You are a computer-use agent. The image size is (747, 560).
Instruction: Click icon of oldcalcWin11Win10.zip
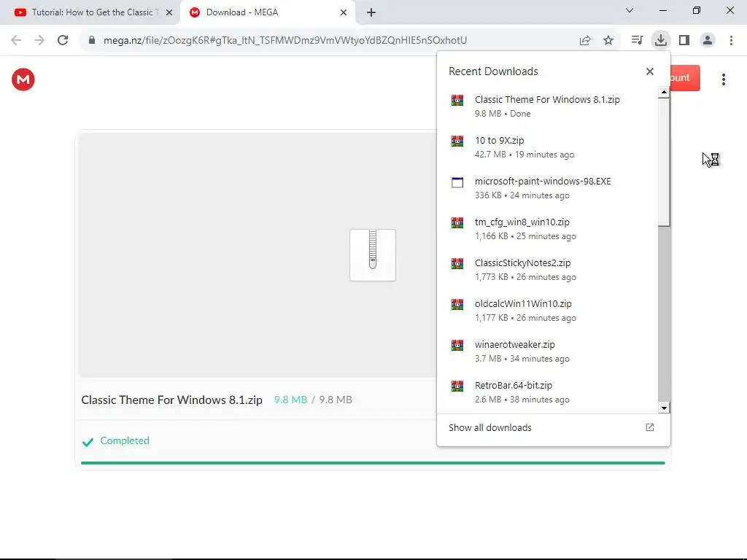click(x=457, y=304)
